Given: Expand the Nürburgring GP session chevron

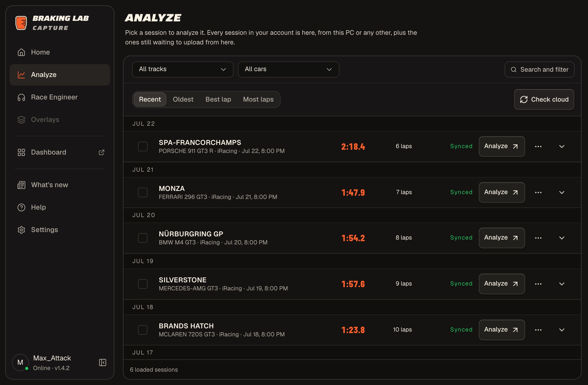Looking at the screenshot, I should [x=562, y=238].
